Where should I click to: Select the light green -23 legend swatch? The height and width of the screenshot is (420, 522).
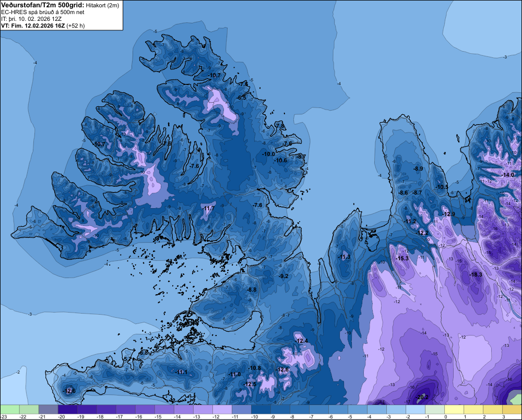[9, 409]
